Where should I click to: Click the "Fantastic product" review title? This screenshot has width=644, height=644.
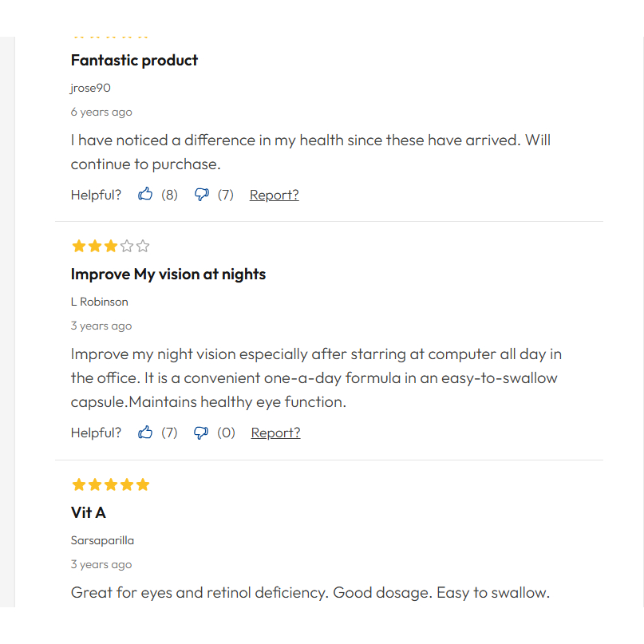(134, 60)
